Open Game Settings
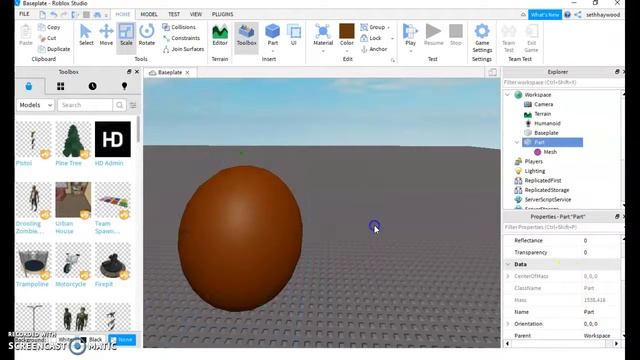Viewport: 640px width, 360px height. coord(482,38)
